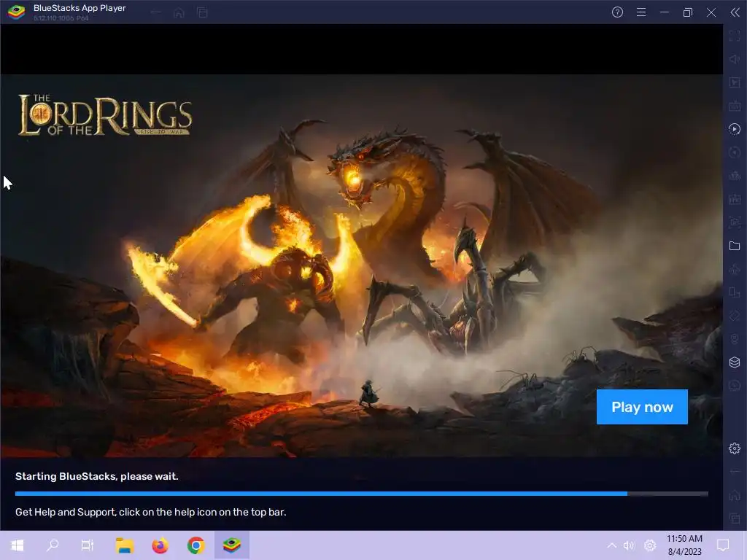Open File Explorer from the taskbar
Image resolution: width=747 pixels, height=560 pixels.
125,545
